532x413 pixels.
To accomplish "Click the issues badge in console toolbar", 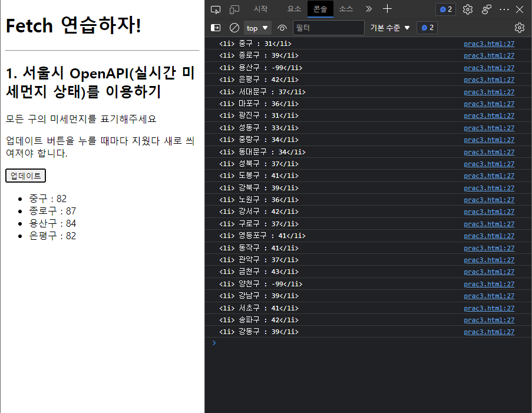I will click(427, 28).
